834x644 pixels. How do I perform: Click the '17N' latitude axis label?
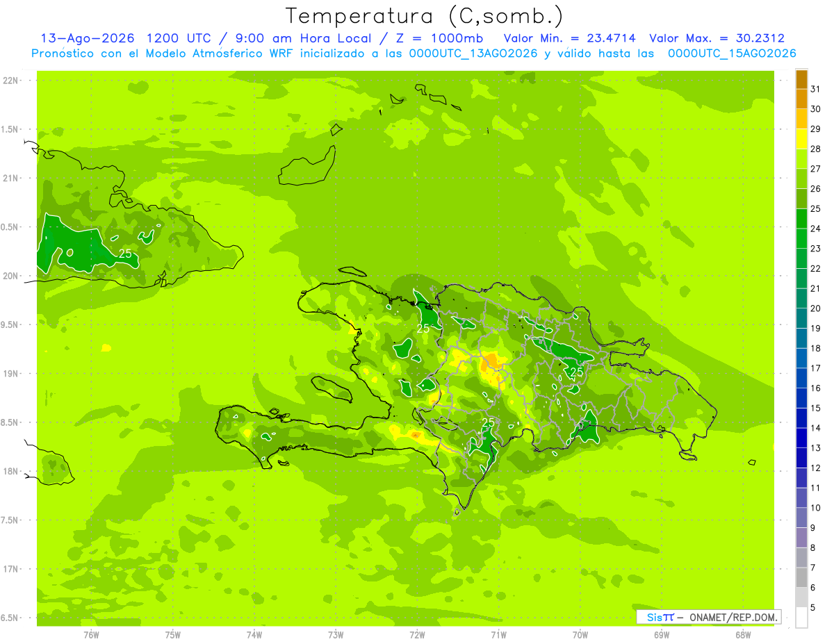point(10,569)
